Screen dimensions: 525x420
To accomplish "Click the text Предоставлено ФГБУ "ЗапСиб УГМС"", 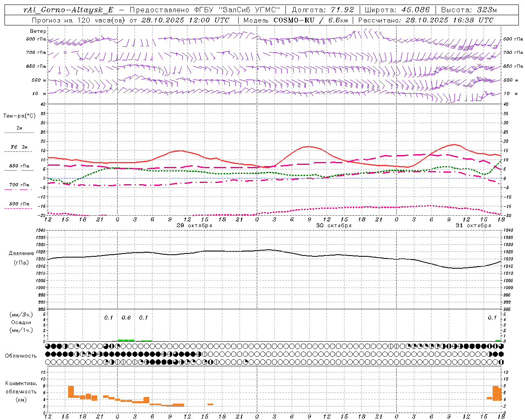I will pyautogui.click(x=205, y=10).
